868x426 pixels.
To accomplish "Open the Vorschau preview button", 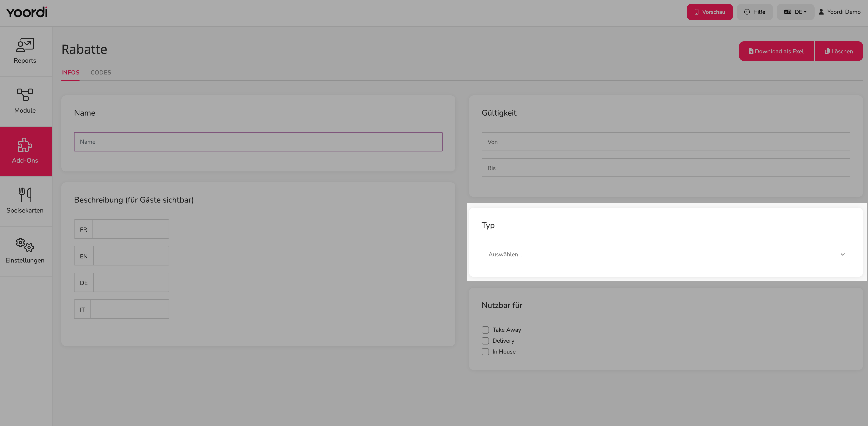I will coord(710,12).
